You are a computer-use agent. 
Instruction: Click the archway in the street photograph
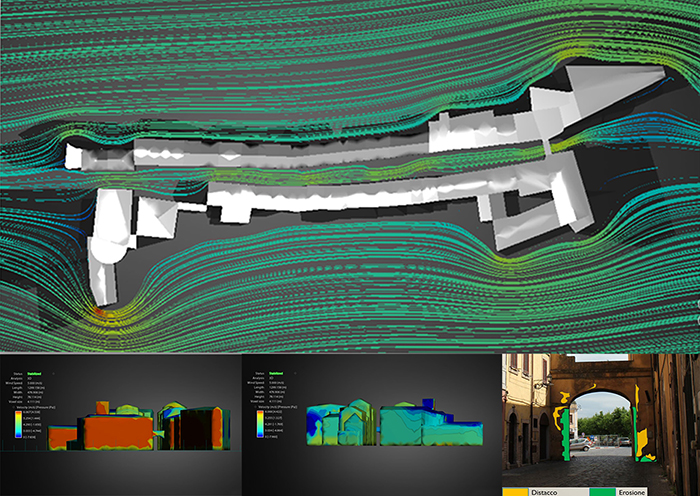[601, 426]
